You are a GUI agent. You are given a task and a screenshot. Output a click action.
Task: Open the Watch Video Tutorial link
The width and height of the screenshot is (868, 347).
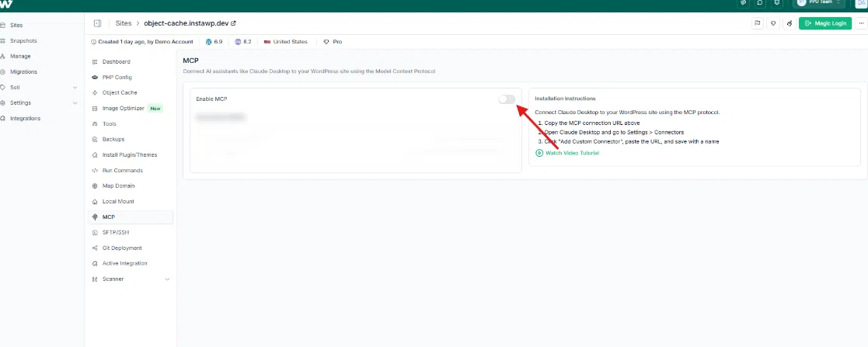(572, 153)
